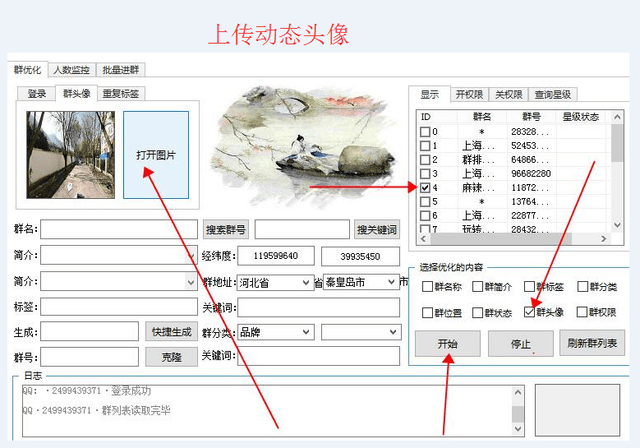The width and height of the screenshot is (640, 448).
Task: Click the group list scroll-left arrow
Action: (x=423, y=239)
